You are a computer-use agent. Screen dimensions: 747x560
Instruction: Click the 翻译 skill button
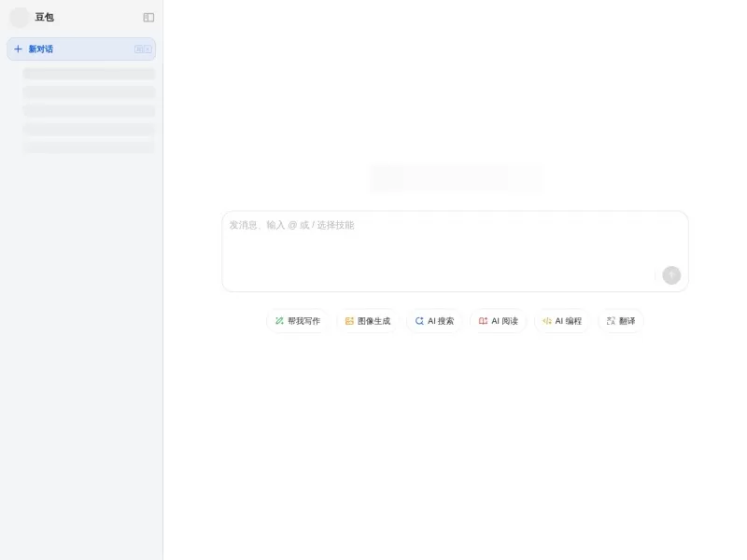click(x=620, y=320)
